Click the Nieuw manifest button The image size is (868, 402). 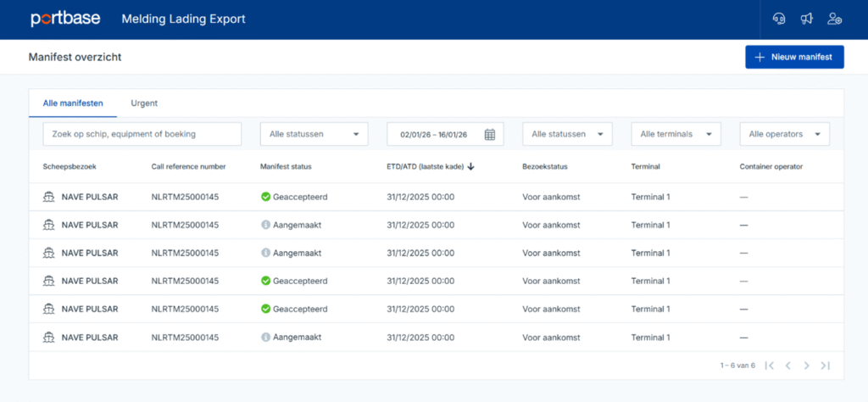(x=794, y=57)
